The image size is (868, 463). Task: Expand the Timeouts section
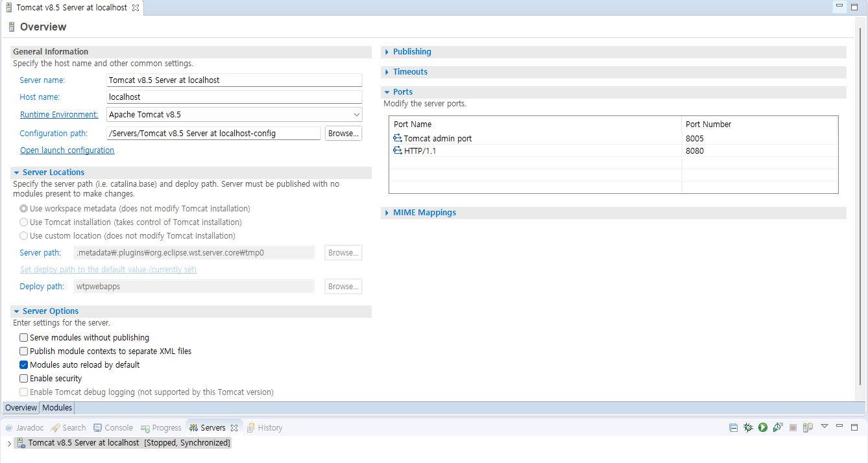click(x=387, y=72)
